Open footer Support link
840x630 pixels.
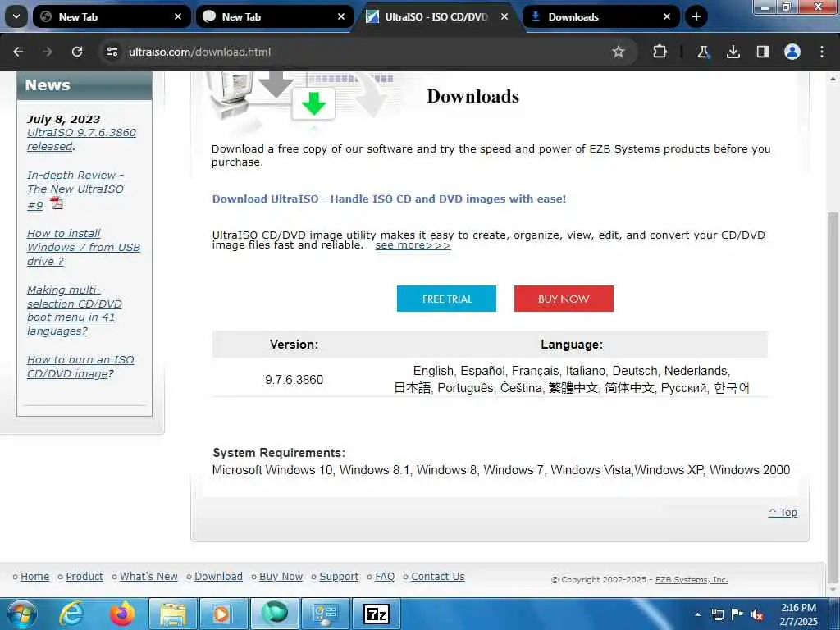339,577
